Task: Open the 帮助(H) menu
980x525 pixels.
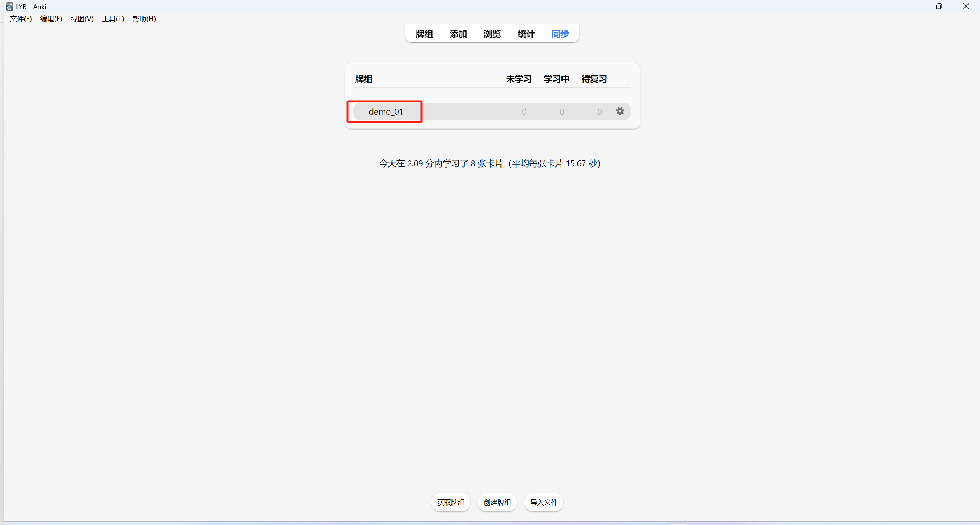Action: [x=144, y=19]
